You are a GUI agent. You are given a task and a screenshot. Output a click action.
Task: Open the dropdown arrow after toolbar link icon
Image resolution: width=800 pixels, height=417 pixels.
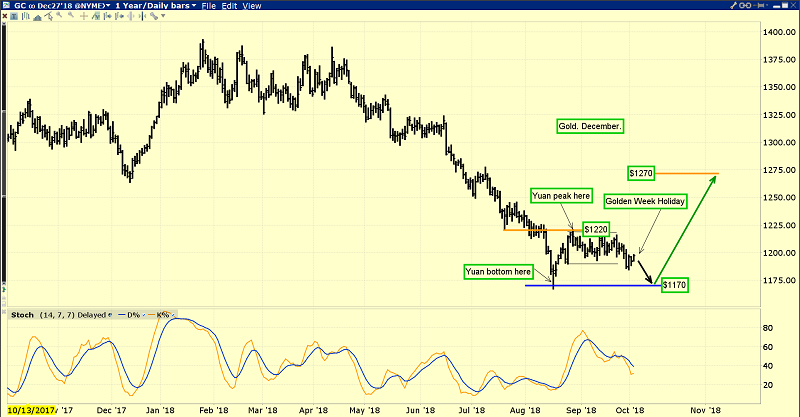163,16
